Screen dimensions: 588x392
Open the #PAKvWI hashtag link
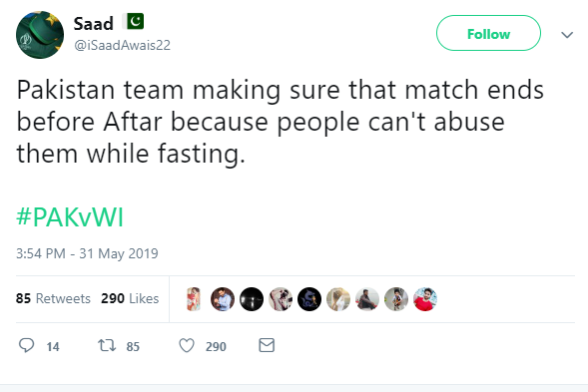70,217
